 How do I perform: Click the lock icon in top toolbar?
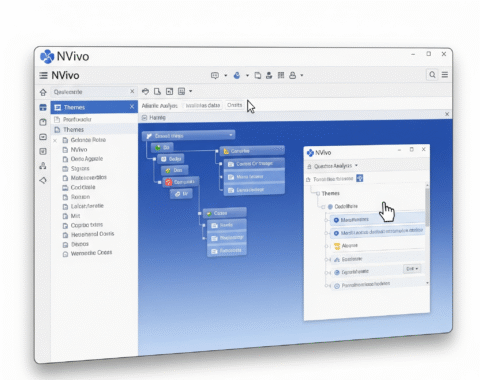[x=293, y=75]
